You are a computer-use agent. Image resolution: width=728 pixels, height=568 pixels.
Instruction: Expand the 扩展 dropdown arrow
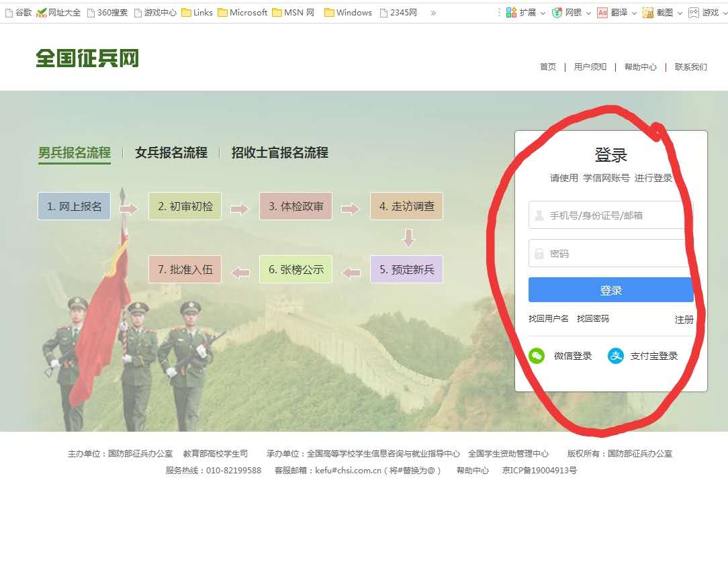[x=543, y=13]
